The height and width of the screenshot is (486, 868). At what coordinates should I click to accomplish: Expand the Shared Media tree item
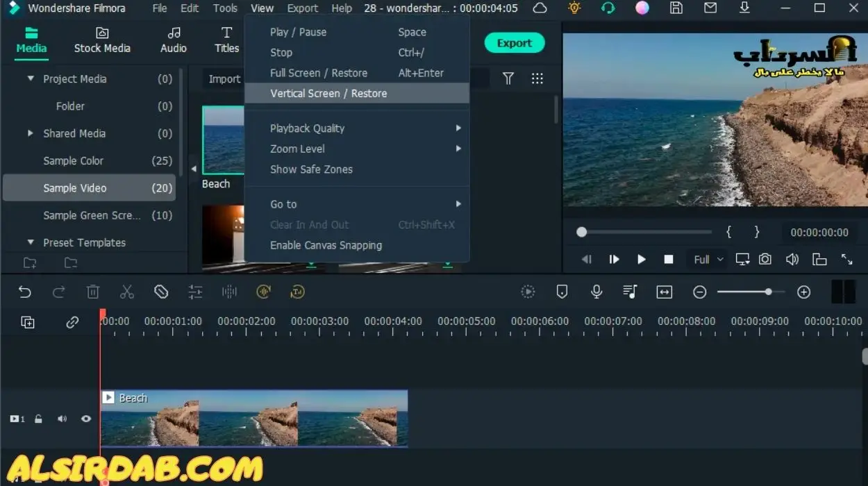30,133
